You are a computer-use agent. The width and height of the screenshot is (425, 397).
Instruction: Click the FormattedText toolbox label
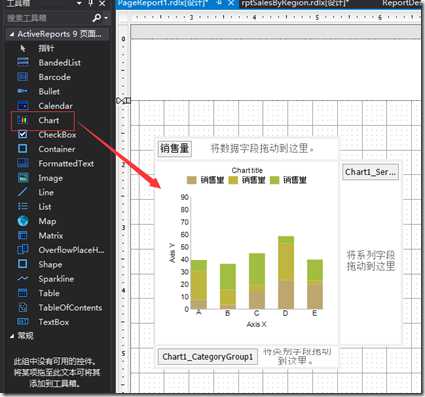point(66,164)
